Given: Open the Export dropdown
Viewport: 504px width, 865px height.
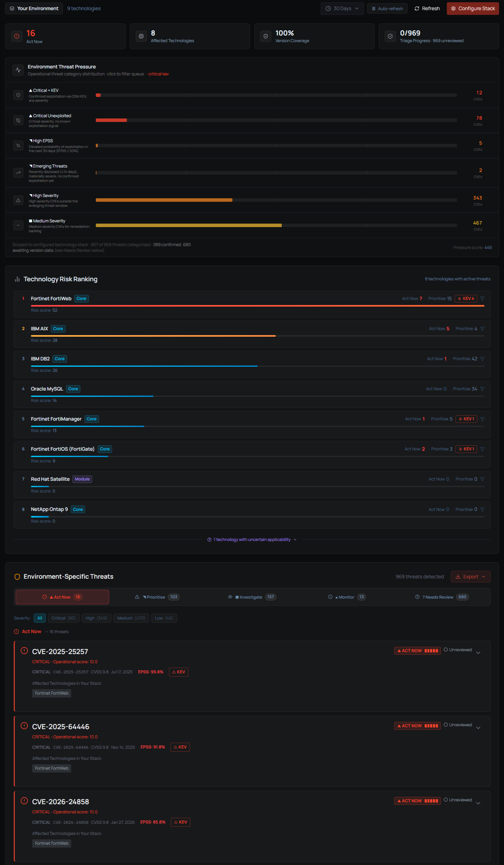Looking at the screenshot, I should click(x=470, y=577).
